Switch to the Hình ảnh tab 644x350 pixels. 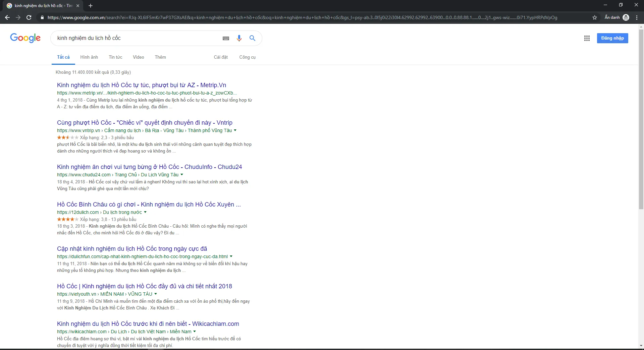pos(89,57)
